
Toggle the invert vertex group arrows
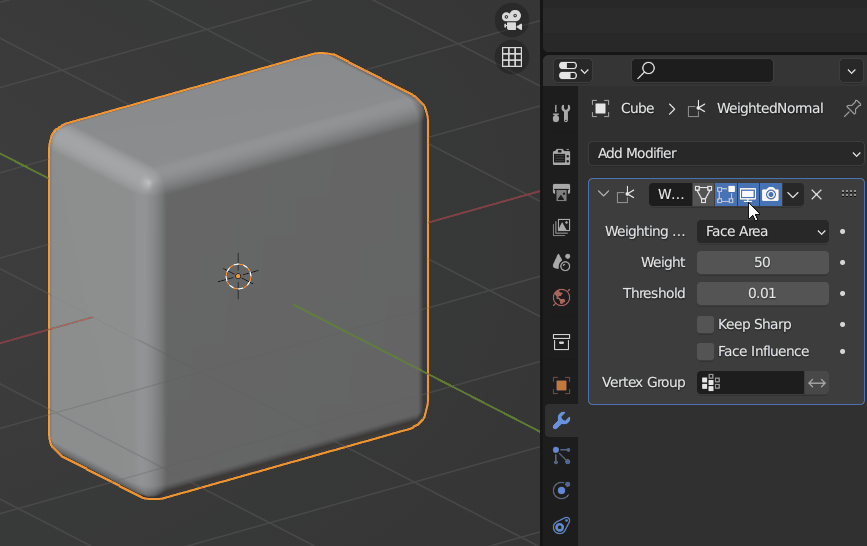click(x=817, y=383)
